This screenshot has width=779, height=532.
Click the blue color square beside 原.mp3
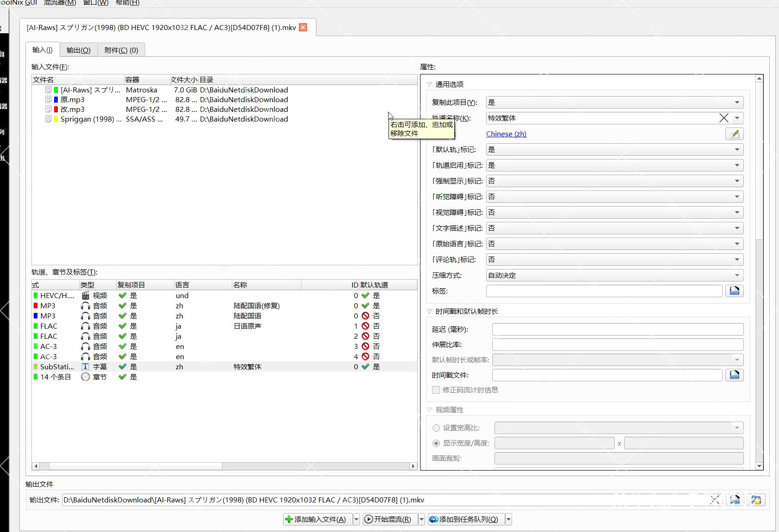[56, 100]
